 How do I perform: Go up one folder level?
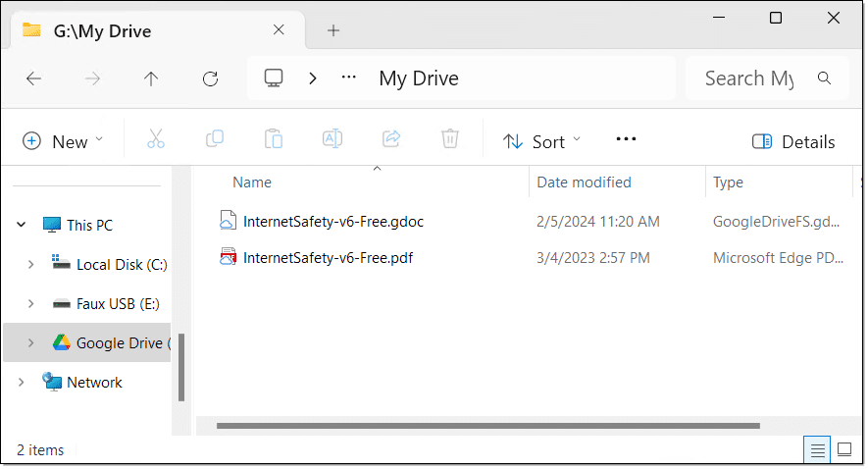pyautogui.click(x=151, y=78)
